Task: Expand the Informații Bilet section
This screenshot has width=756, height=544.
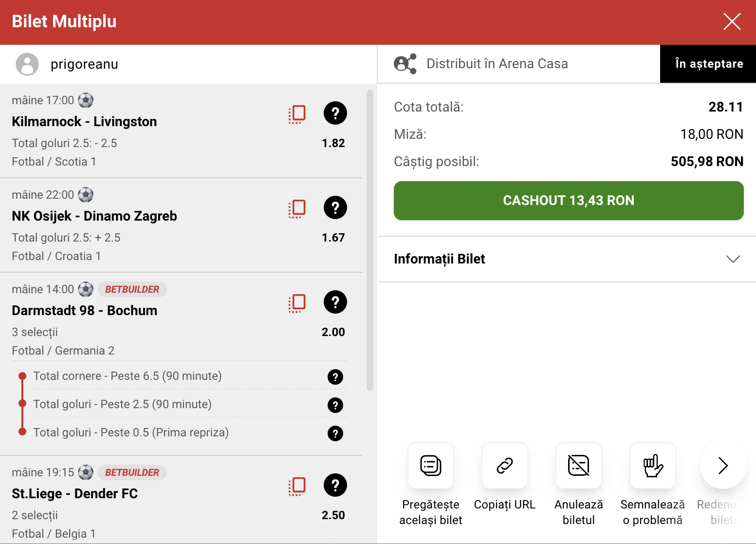Action: (567, 259)
